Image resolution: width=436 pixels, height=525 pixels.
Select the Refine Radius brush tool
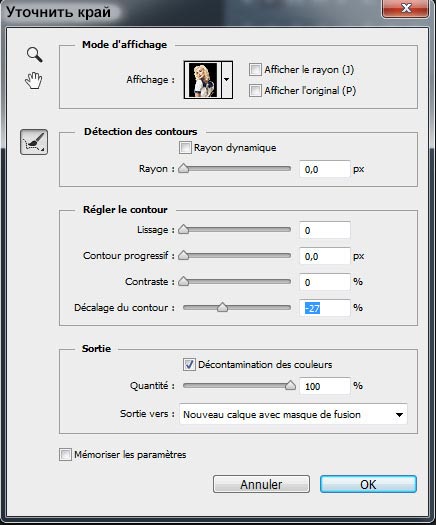point(34,142)
